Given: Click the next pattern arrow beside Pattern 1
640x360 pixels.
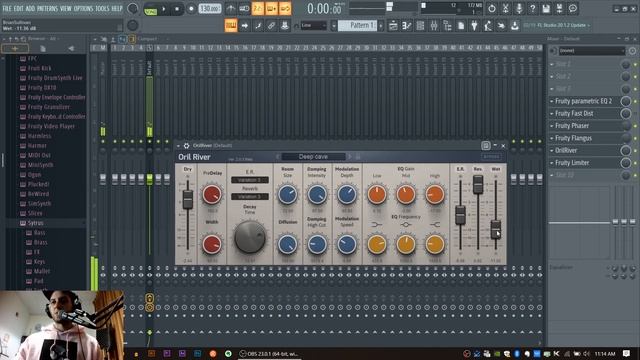Looking at the screenshot, I should (x=381, y=25).
